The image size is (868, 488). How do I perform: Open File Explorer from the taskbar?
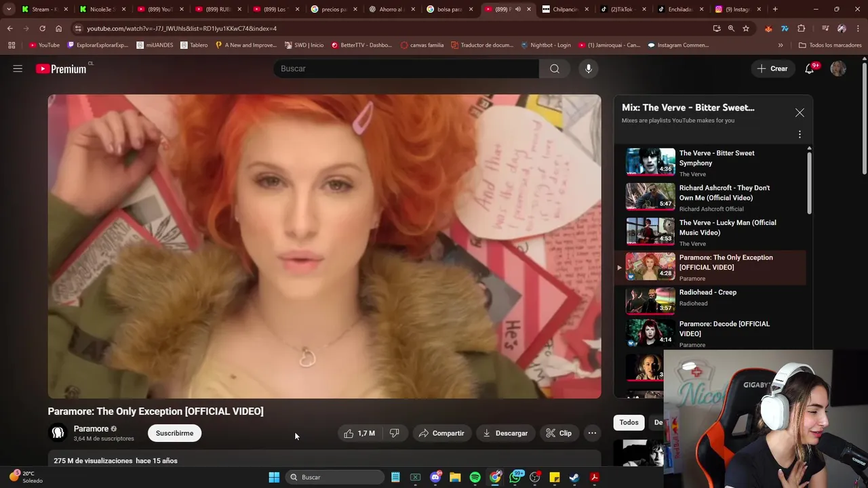(x=455, y=477)
